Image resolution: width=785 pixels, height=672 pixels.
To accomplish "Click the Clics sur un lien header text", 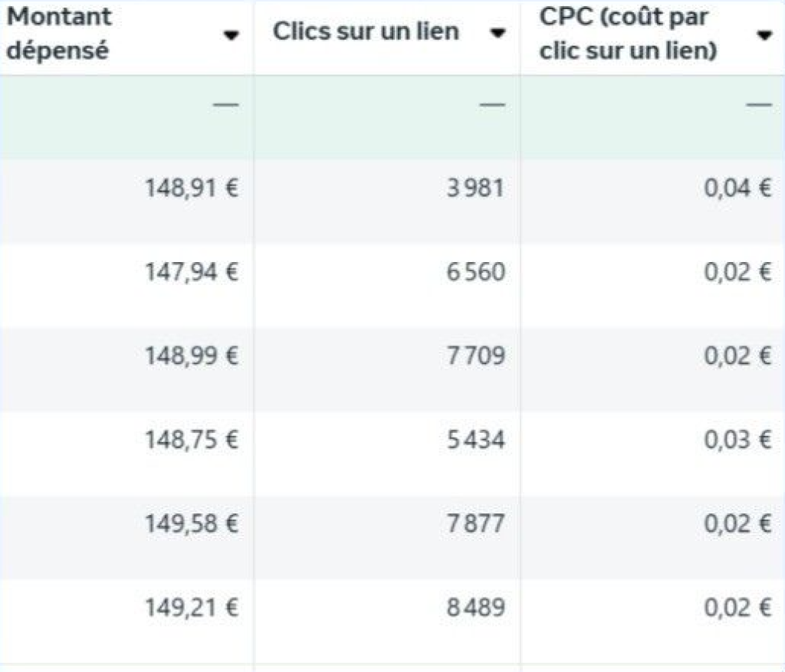I will coord(366,32).
